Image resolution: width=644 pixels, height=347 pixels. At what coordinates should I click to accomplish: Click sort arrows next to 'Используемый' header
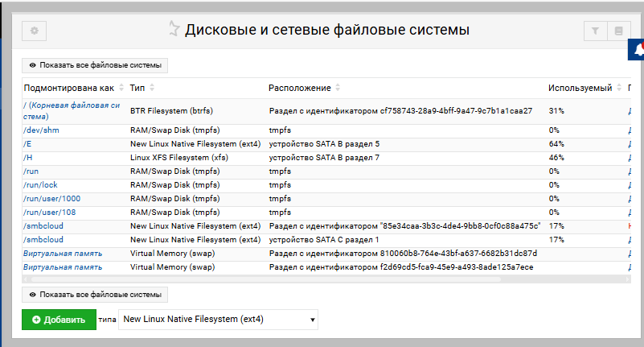click(620, 88)
